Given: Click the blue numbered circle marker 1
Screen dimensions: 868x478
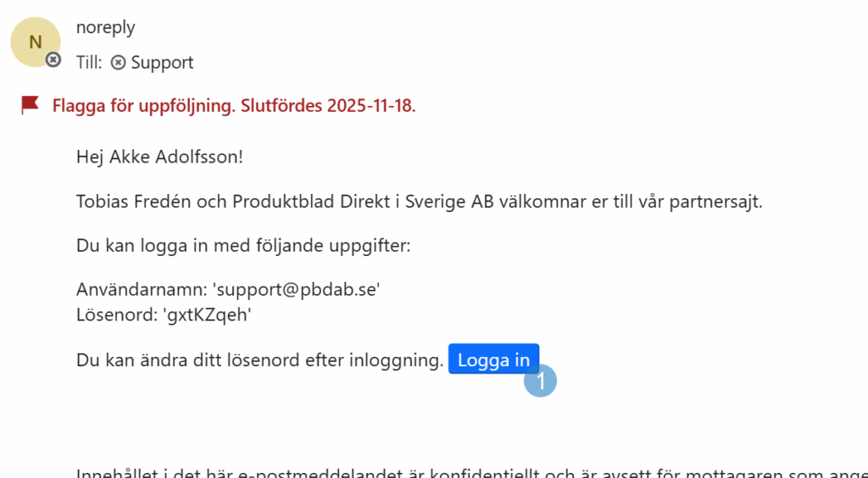Looking at the screenshot, I should 540,381.
